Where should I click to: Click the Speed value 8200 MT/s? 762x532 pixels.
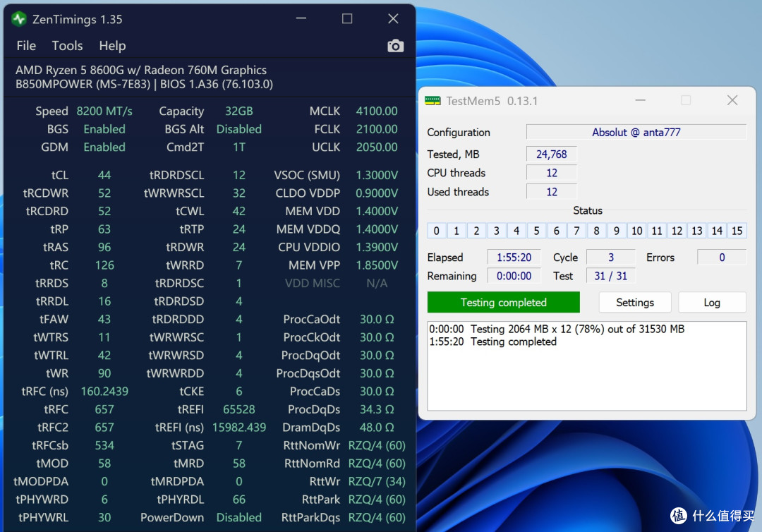click(x=104, y=111)
